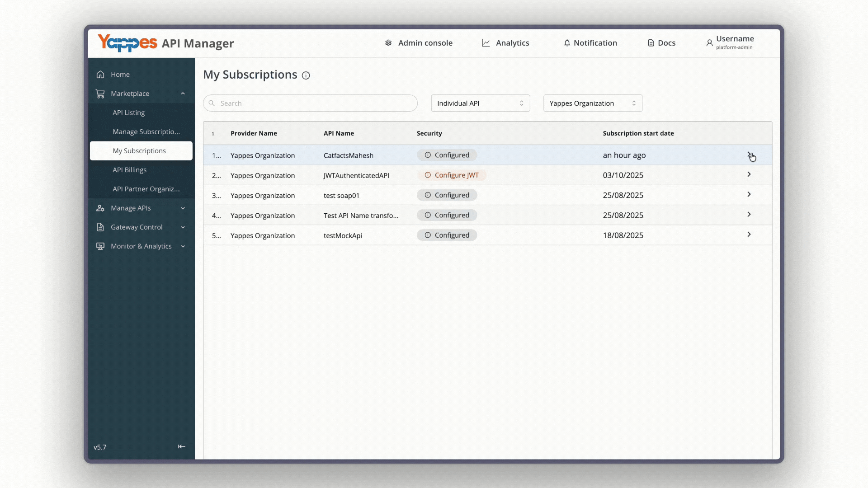Image resolution: width=868 pixels, height=488 pixels.
Task: Click the Analytics chart icon
Action: (486, 43)
